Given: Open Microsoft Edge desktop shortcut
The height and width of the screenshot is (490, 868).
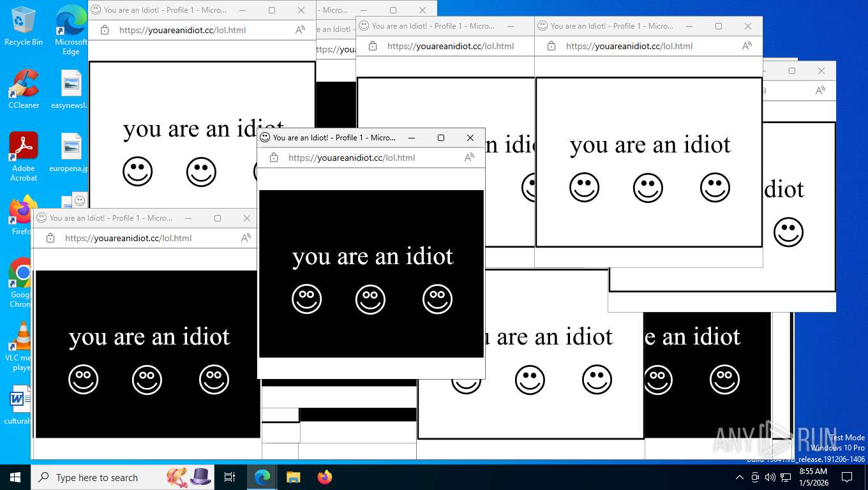Looking at the screenshot, I should (71, 29).
